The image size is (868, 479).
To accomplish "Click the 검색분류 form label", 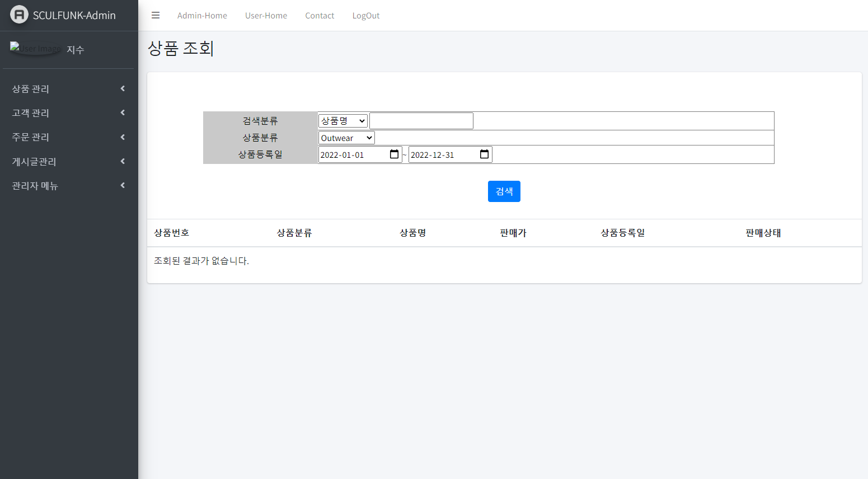I will pyautogui.click(x=260, y=121).
